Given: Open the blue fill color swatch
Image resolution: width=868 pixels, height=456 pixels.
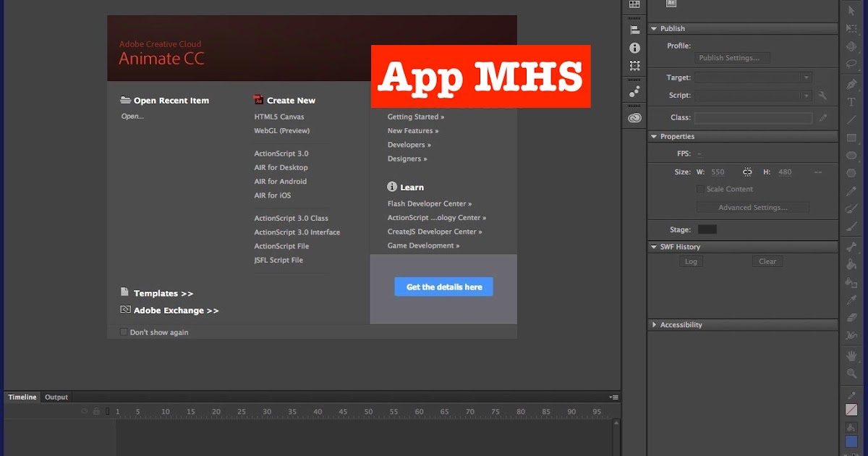Looking at the screenshot, I should tap(851, 441).
